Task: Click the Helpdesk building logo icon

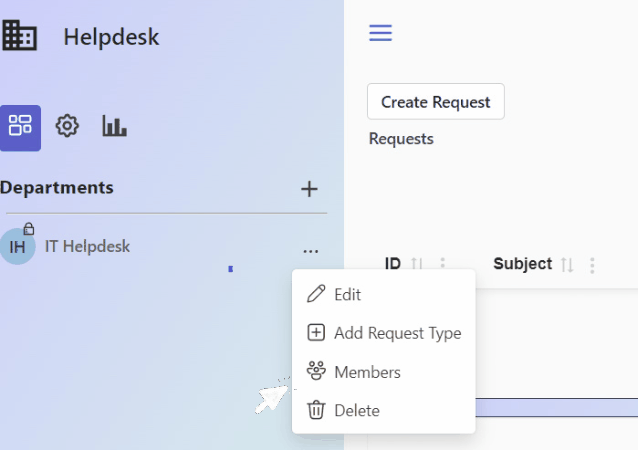Action: click(20, 35)
